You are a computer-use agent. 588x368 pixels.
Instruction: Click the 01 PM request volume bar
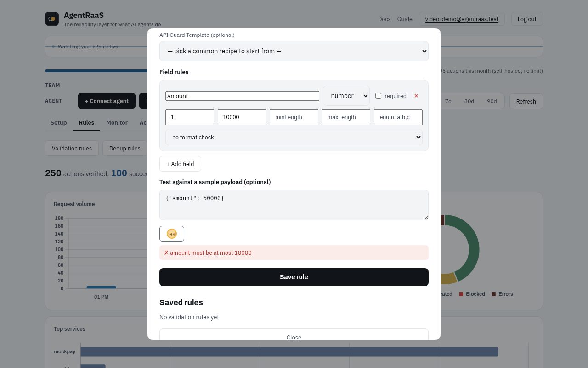(x=102, y=287)
